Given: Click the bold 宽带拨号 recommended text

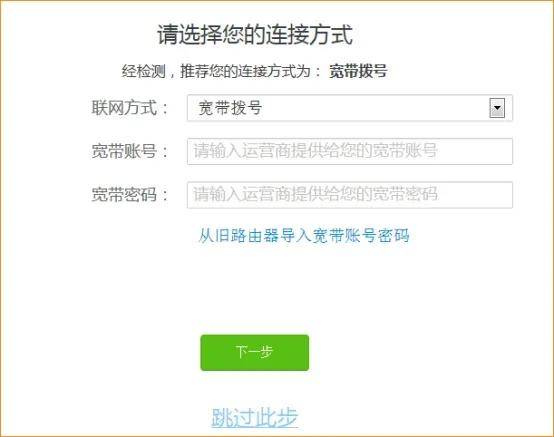Looking at the screenshot, I should click(358, 71).
